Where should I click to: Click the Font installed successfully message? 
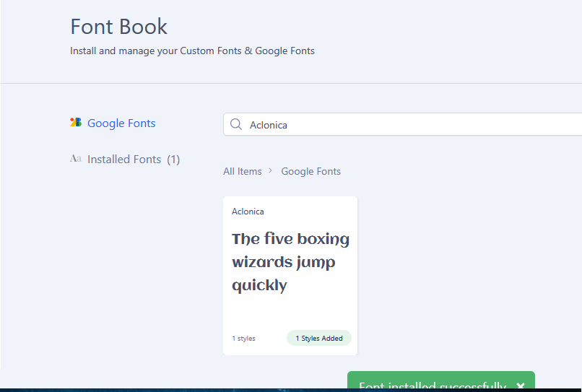click(432, 386)
